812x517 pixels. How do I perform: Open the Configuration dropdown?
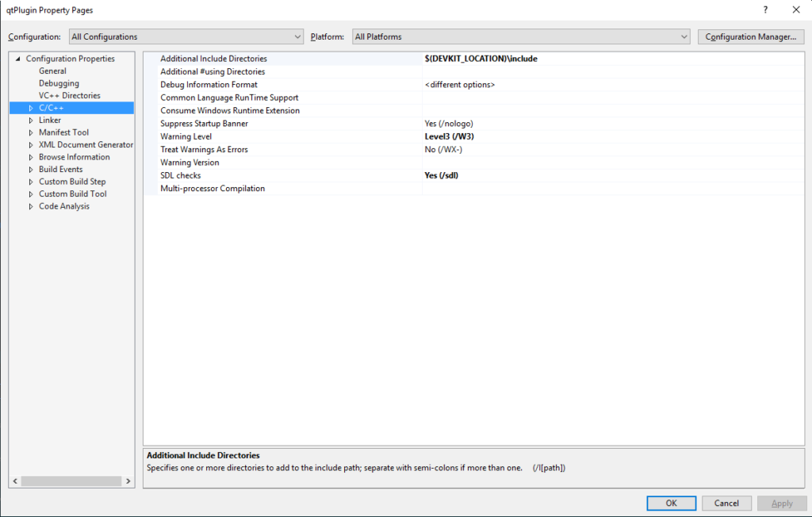point(186,36)
